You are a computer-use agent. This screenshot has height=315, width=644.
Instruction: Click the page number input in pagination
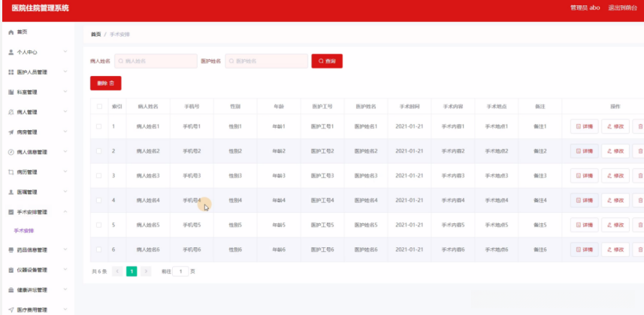coord(180,271)
